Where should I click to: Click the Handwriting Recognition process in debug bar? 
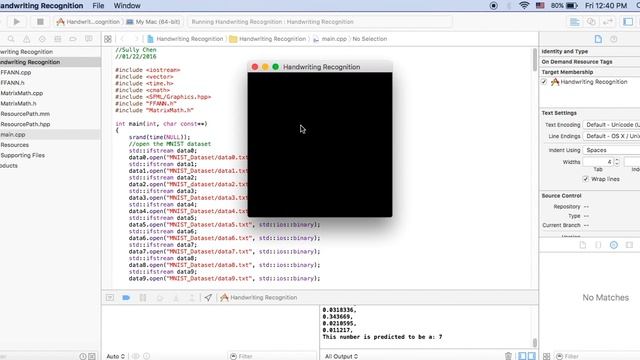tap(259, 298)
